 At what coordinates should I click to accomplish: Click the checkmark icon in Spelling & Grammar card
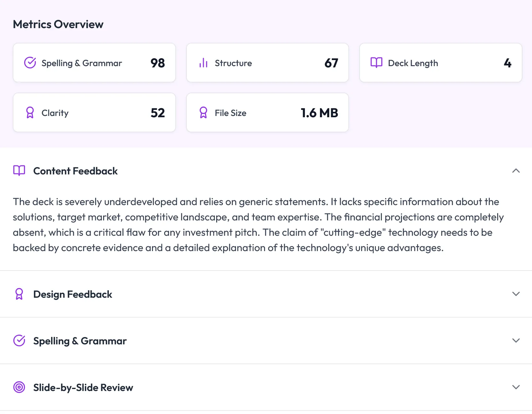(x=30, y=63)
